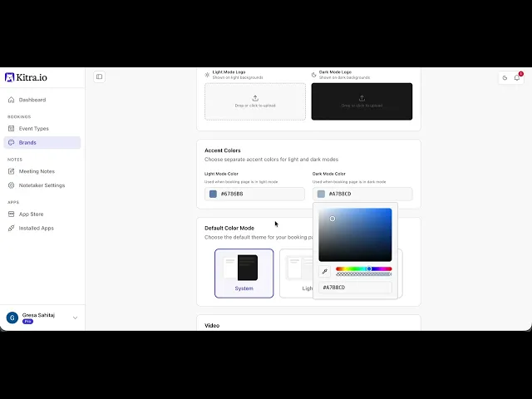Image resolution: width=532 pixels, height=399 pixels.
Task: Activate the eyedropper color picker tool
Action: (325, 271)
